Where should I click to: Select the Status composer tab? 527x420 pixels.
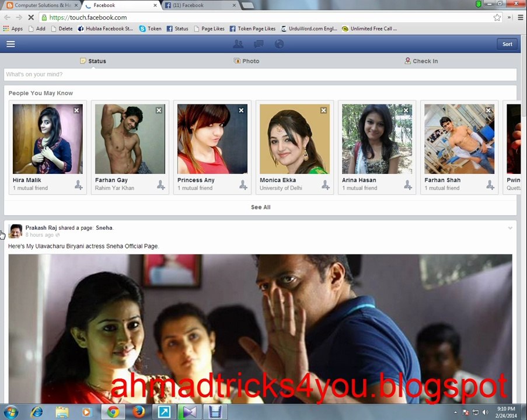click(x=93, y=61)
